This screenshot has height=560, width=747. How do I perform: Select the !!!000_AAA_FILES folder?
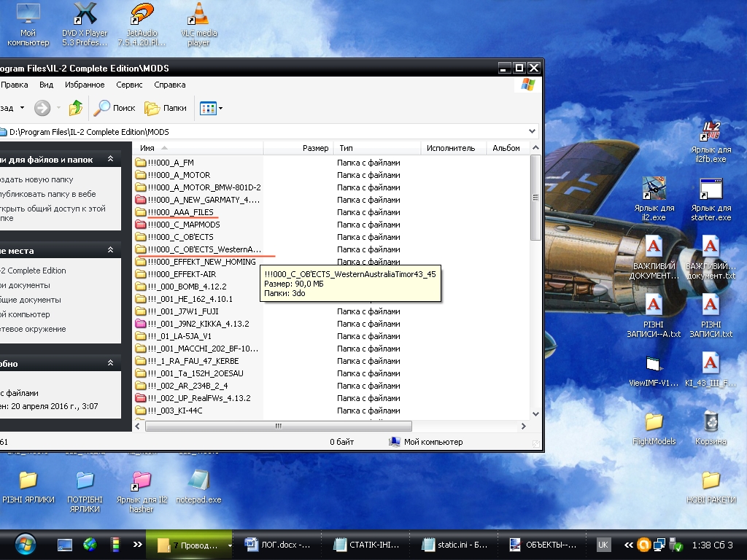click(x=179, y=212)
